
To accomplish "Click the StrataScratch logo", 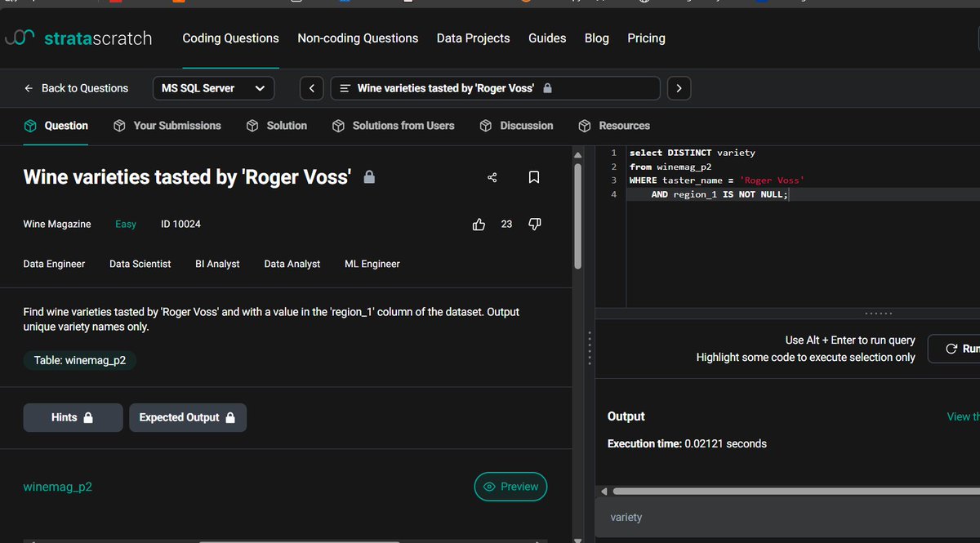I will 78,38.
